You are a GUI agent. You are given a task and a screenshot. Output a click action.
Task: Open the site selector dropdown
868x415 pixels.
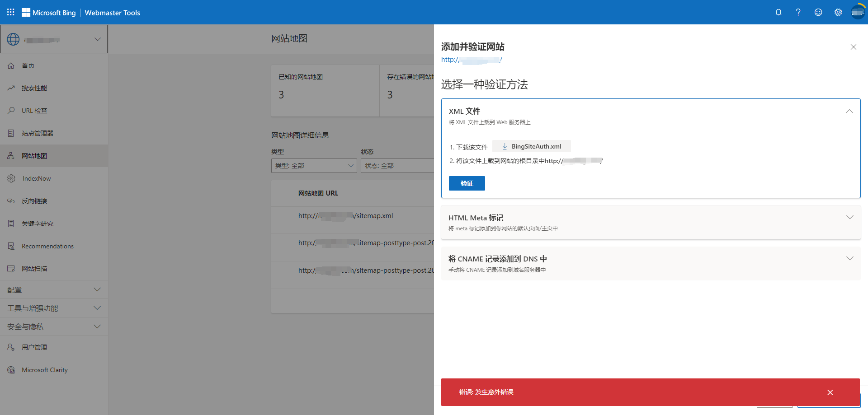pos(54,39)
